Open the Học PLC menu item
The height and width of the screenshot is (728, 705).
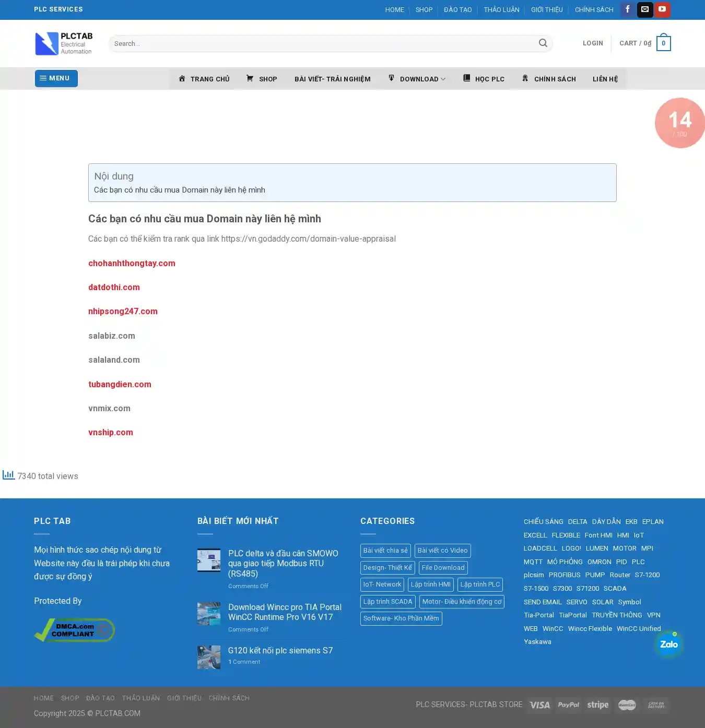pos(484,79)
